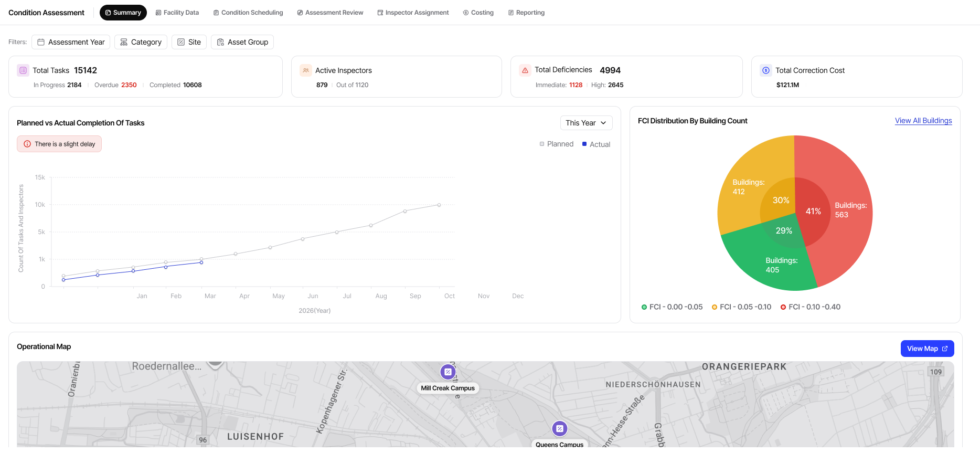
Task: Open the Facility Data tab
Action: (177, 13)
